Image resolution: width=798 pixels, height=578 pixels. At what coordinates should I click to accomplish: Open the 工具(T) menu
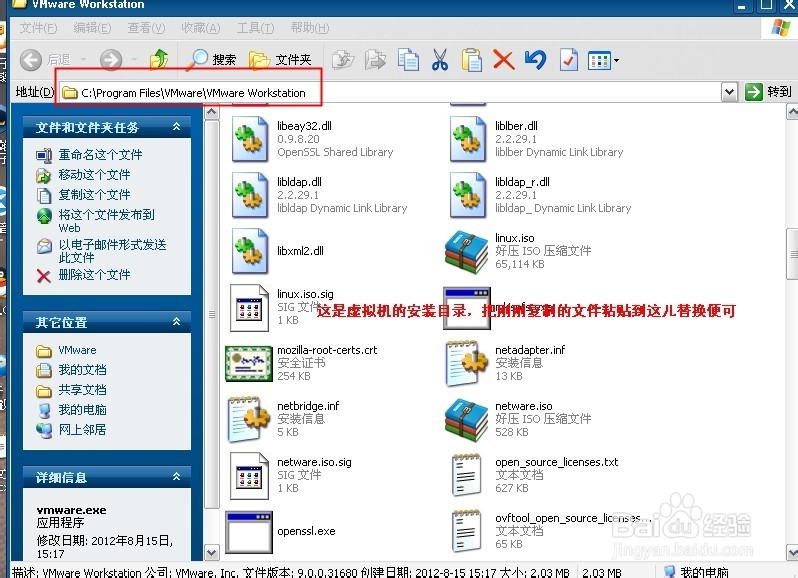tap(255, 28)
